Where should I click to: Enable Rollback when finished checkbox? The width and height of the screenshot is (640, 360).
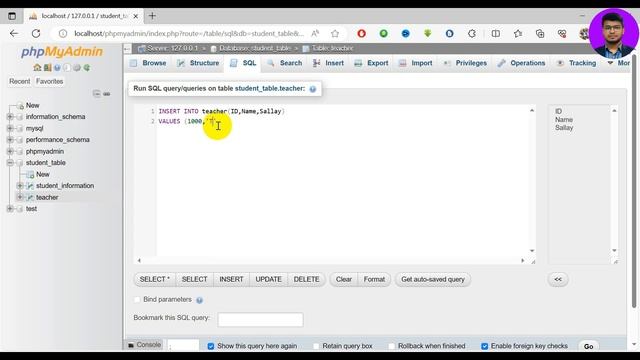coord(391,346)
